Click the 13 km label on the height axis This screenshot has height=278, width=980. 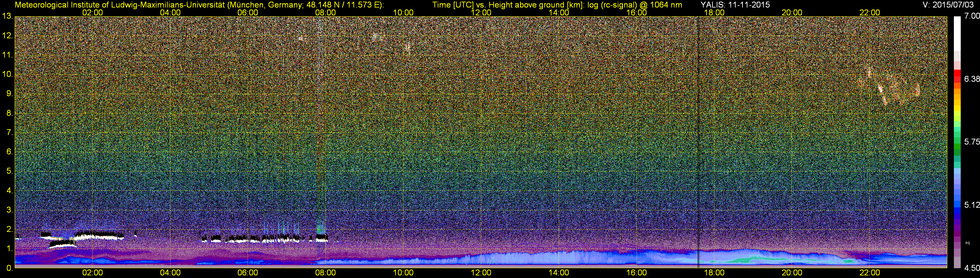pyautogui.click(x=7, y=16)
